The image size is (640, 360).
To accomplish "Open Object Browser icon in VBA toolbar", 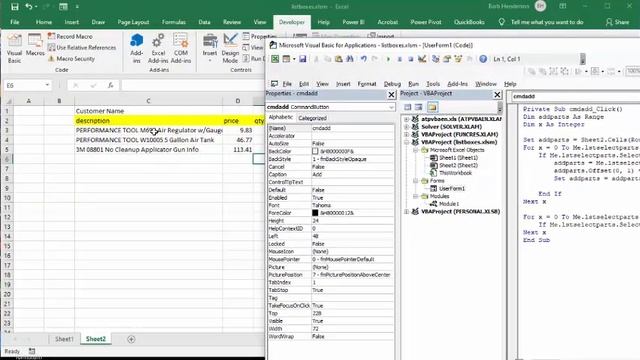I will click(458, 59).
